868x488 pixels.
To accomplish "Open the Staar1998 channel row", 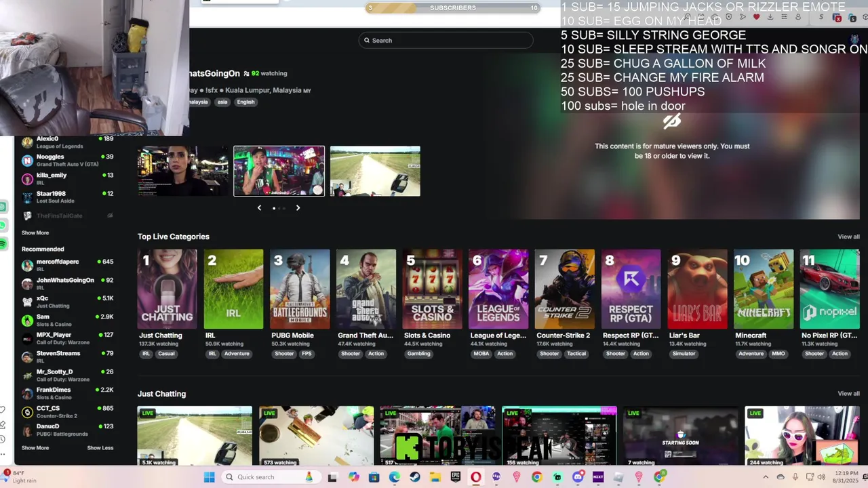I will pyautogui.click(x=66, y=197).
